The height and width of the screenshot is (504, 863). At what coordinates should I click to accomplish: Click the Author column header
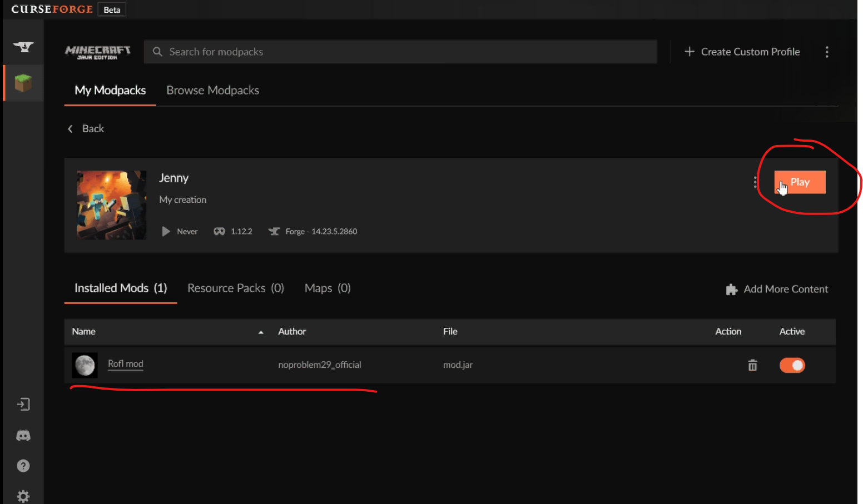click(292, 331)
